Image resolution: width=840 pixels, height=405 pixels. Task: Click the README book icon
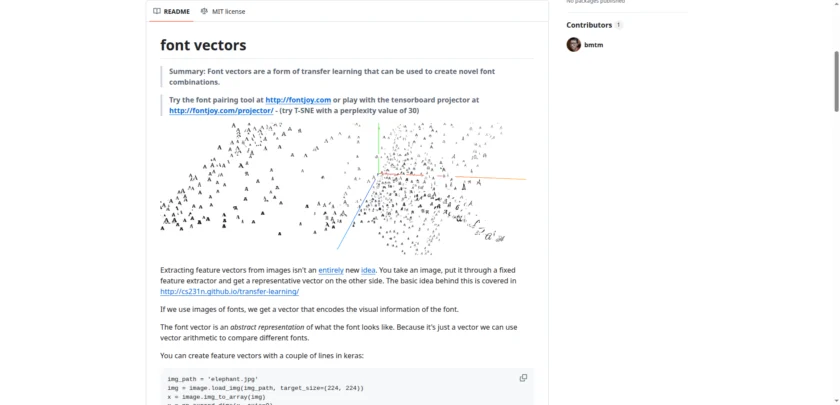point(157,12)
